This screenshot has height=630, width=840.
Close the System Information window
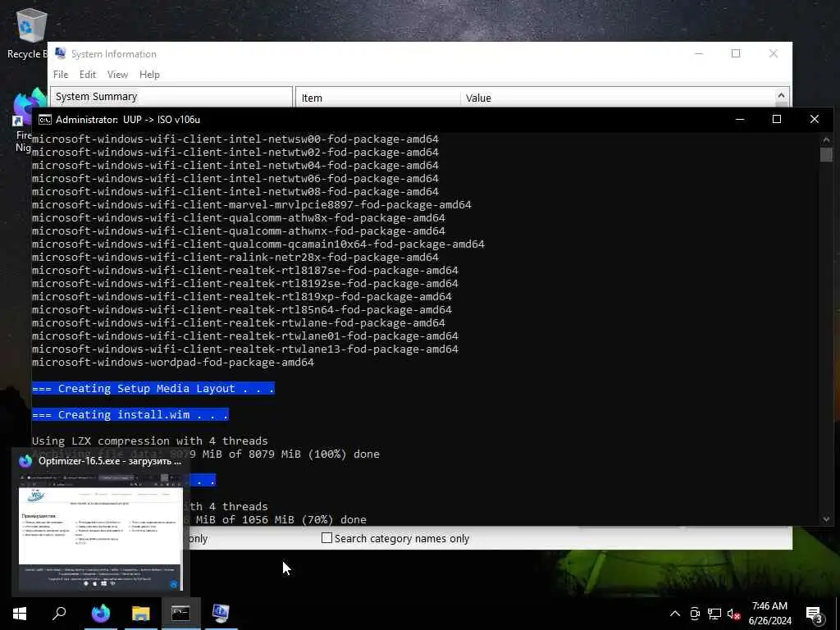point(773,53)
